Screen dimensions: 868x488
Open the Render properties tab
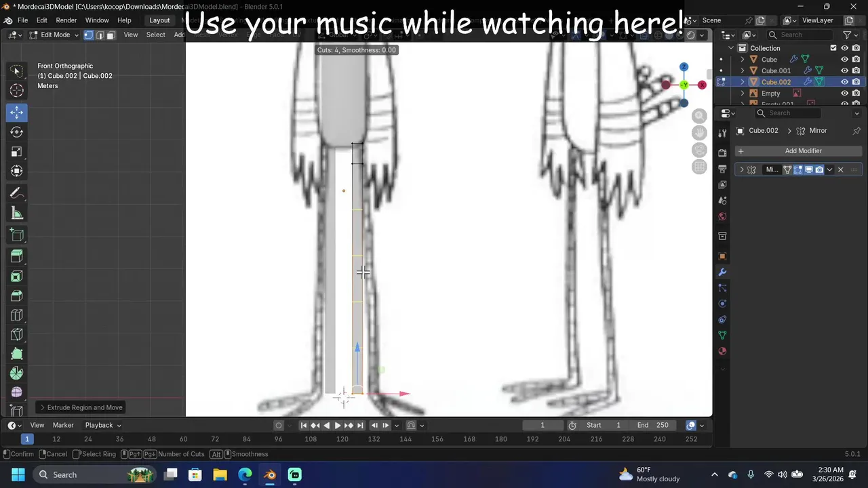click(x=722, y=152)
